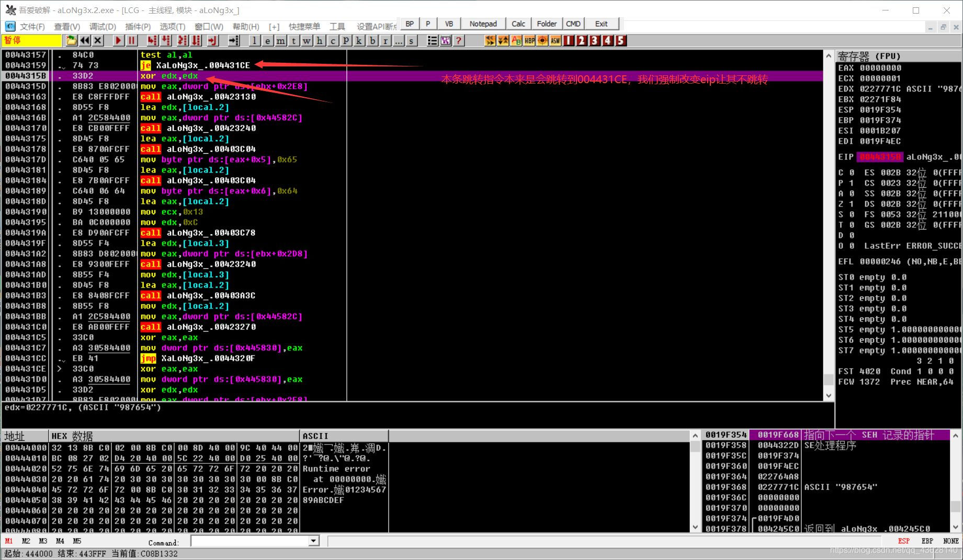
Task: Click the appearance colors grid icon
Action: 446,40
